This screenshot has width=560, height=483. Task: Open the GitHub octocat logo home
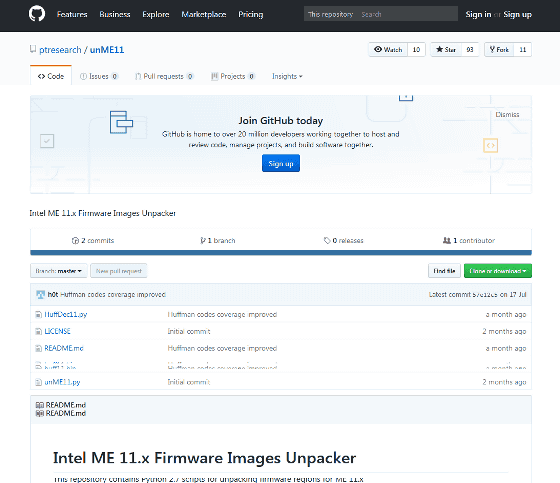tap(37, 14)
